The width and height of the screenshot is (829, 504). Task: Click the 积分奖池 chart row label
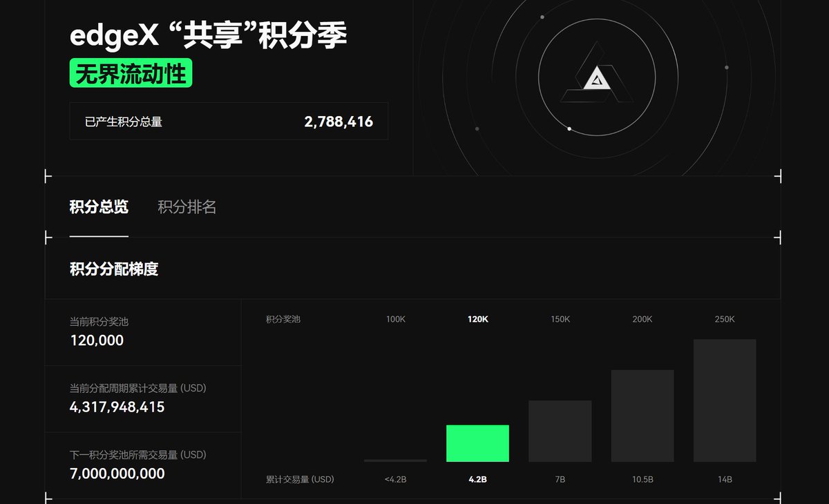click(x=283, y=320)
